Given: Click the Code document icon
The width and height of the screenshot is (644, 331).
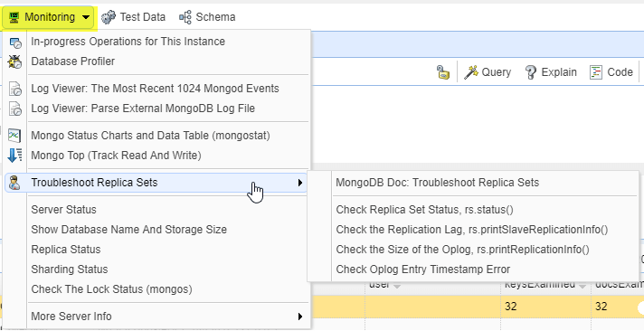Looking at the screenshot, I should pos(596,72).
